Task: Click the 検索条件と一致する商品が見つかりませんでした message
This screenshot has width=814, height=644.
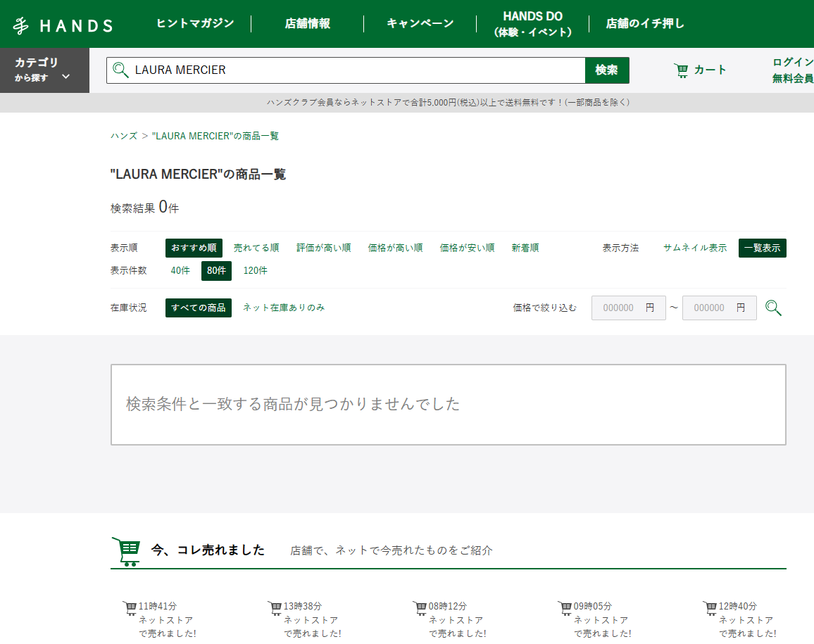Action: [x=293, y=404]
